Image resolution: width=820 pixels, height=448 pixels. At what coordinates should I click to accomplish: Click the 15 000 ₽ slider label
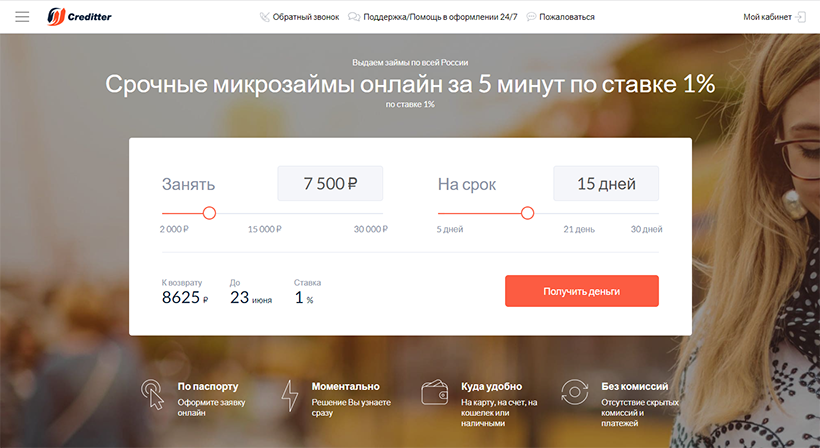pos(265,229)
